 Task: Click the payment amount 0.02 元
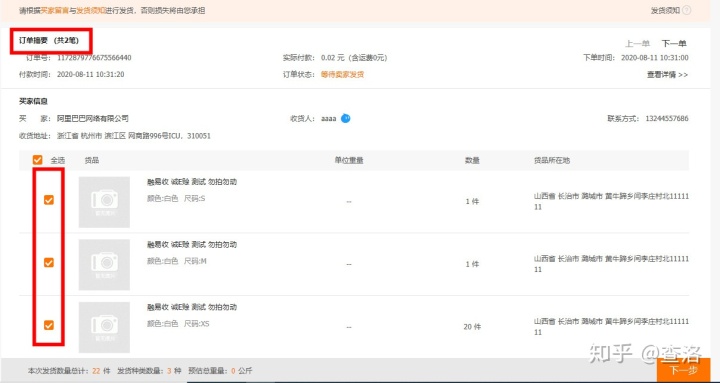tap(332, 58)
